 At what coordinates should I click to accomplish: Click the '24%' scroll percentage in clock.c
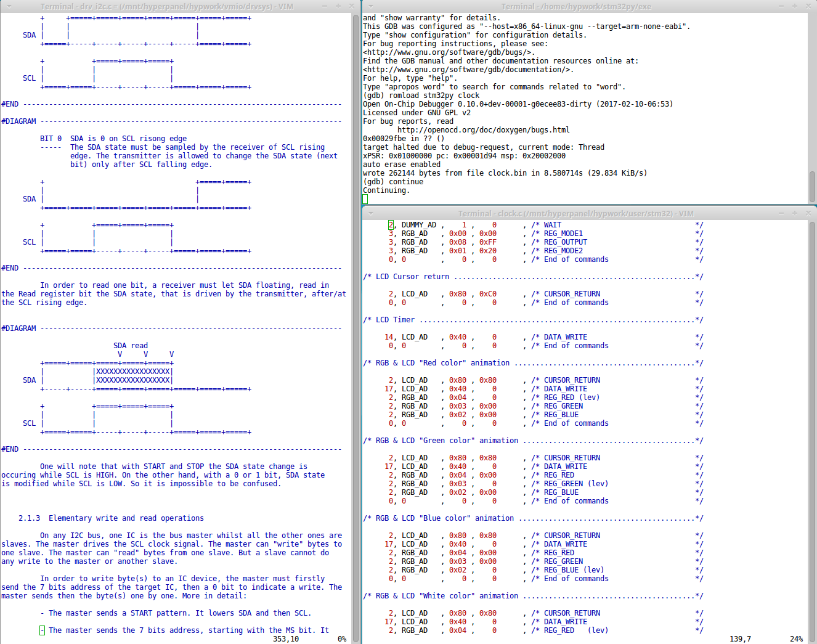coord(796,639)
